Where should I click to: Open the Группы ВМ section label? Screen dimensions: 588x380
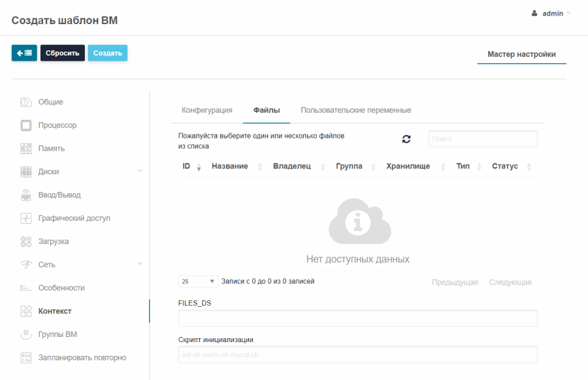(x=57, y=334)
